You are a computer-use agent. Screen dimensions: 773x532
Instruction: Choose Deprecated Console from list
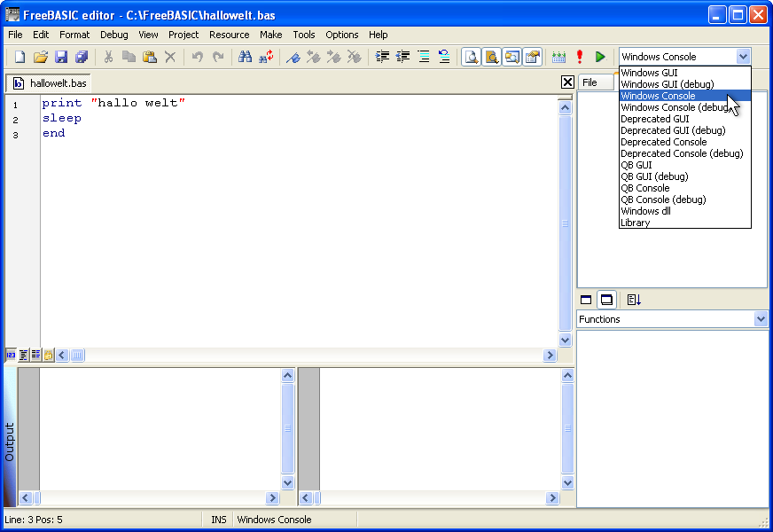click(x=684, y=142)
